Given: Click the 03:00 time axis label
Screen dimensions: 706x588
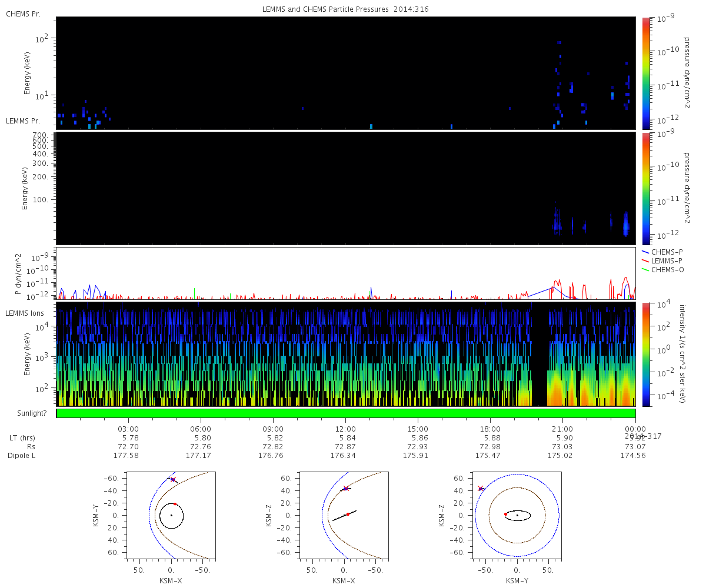Looking at the screenshot, I should (128, 429).
